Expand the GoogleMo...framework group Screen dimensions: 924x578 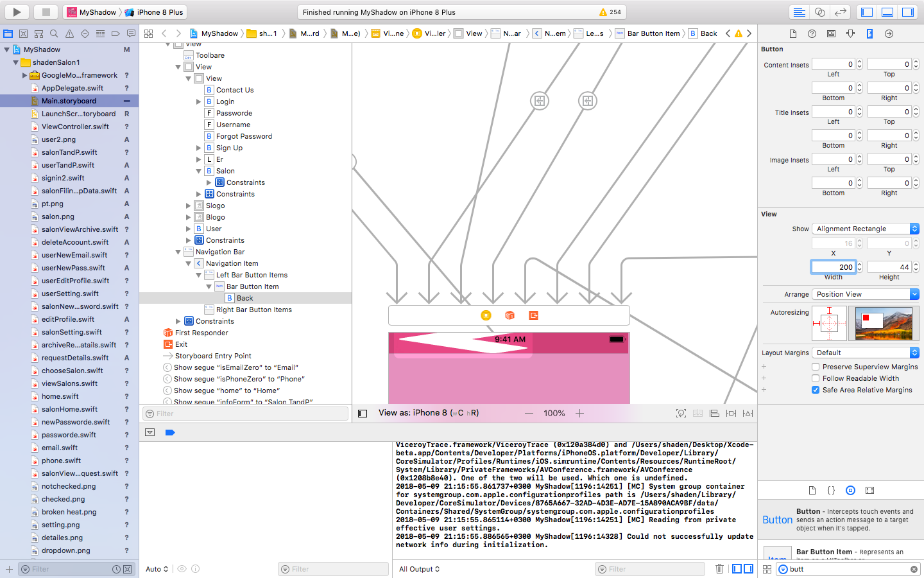point(24,75)
